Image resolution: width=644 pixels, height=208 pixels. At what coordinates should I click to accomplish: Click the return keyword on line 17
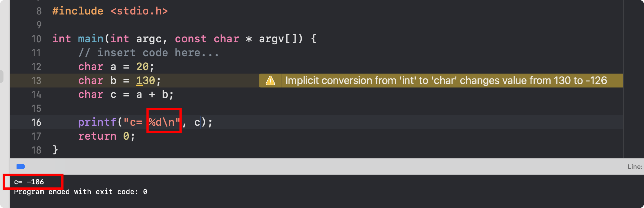click(x=97, y=136)
